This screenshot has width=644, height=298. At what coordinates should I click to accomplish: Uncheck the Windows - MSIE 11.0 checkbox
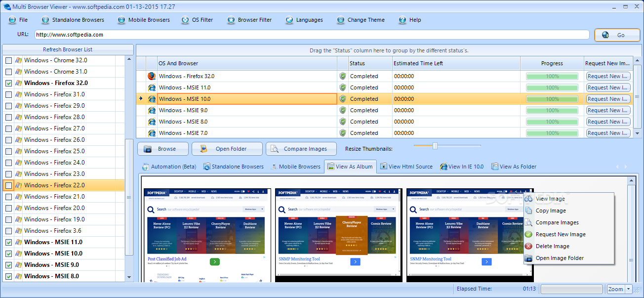tap(8, 242)
